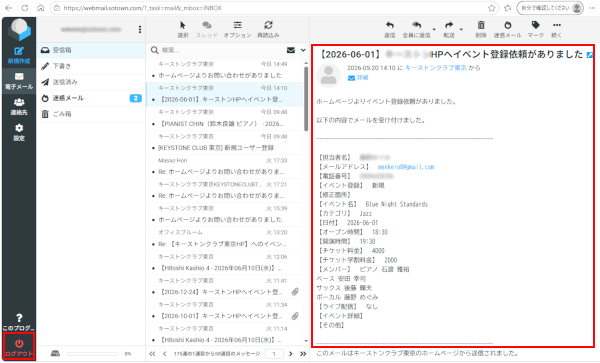Click the browser back arrow
The image size is (600, 363).
click(9, 8)
